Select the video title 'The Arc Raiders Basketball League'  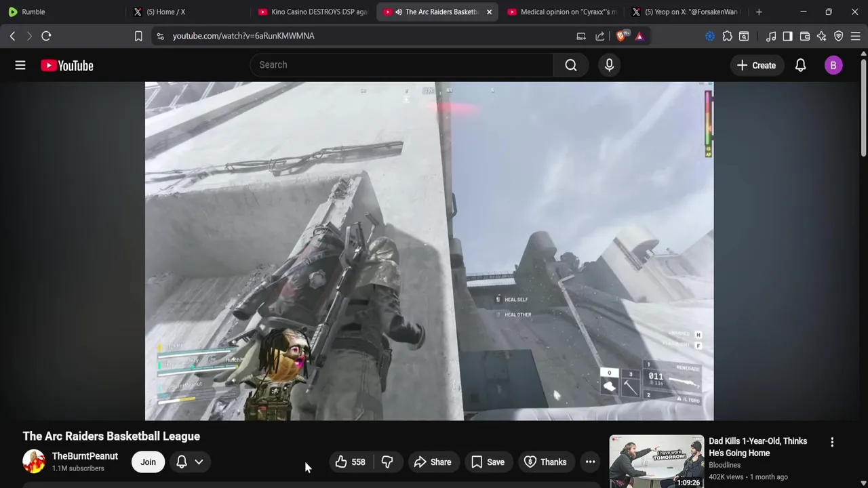(x=111, y=436)
